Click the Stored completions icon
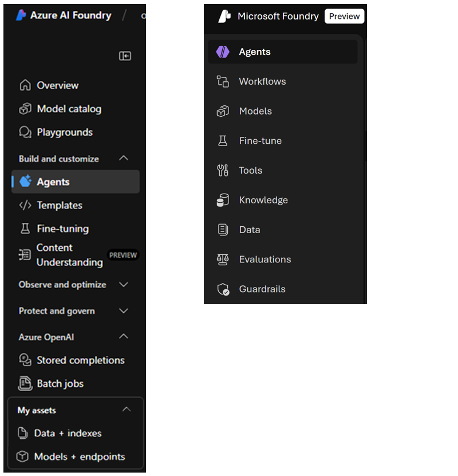458x476 pixels. [25, 360]
